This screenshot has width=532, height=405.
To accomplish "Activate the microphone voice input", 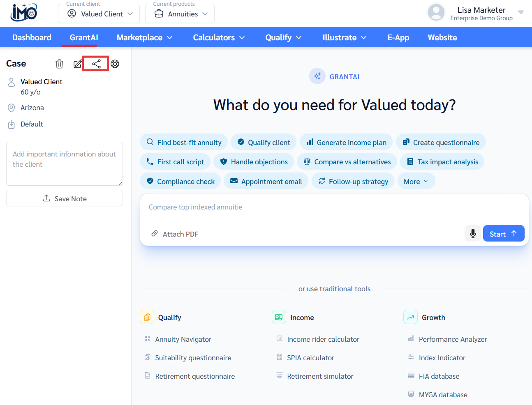I will tap(473, 233).
